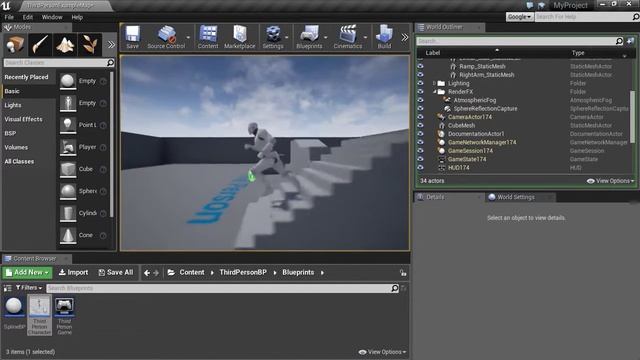Click the Save toolbar icon

pos(132,37)
